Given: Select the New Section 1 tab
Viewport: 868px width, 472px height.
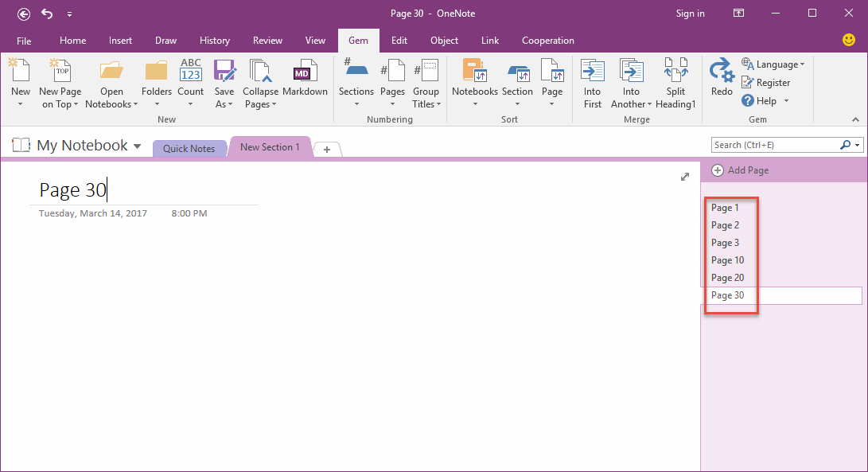Looking at the screenshot, I should (270, 146).
